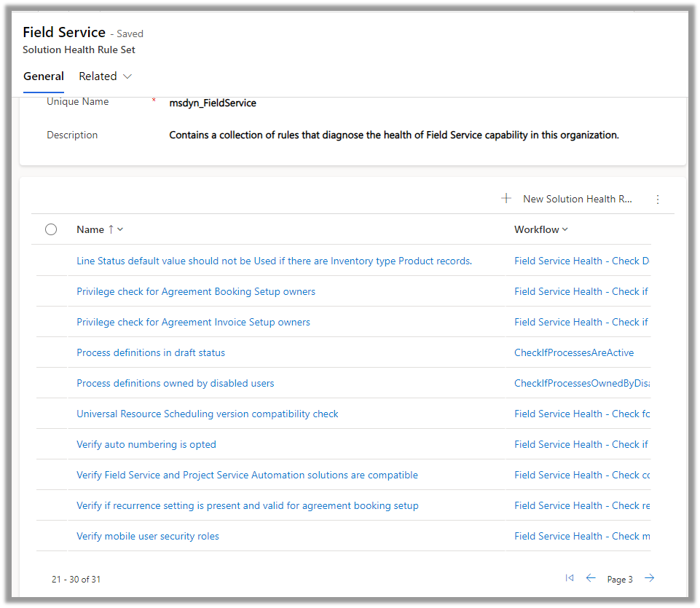This screenshot has height=608, width=700.
Task: Open the Process definitions in draft status rule
Action: pos(151,352)
